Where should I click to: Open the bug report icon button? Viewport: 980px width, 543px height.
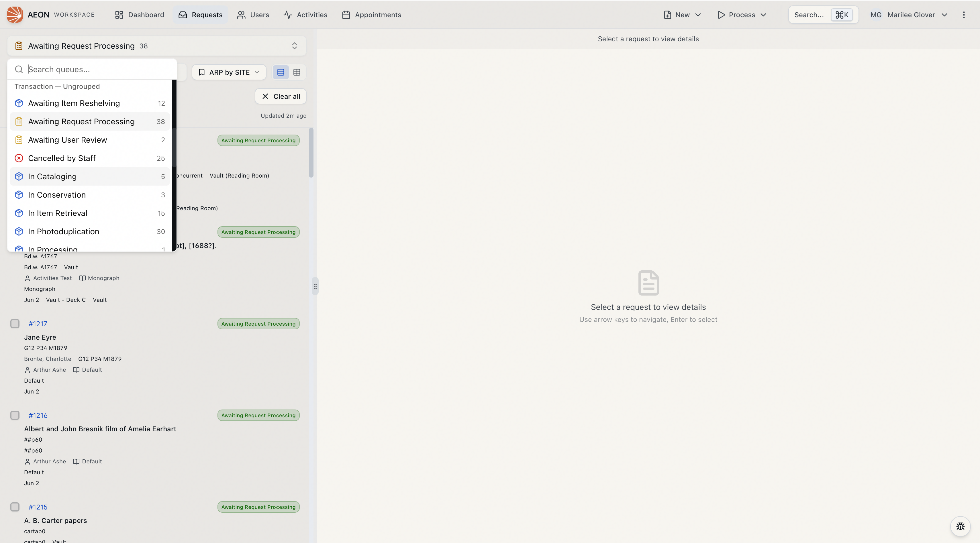960,526
